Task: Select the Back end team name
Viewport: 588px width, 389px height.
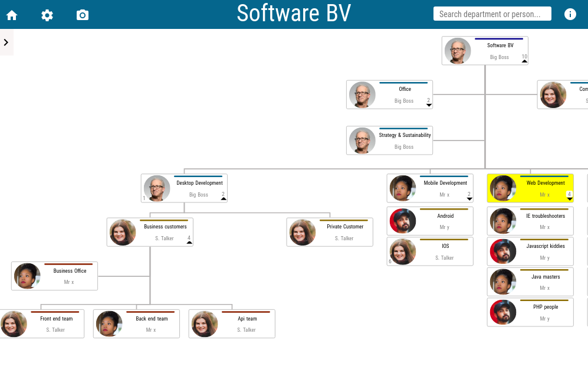Action: tap(152, 319)
